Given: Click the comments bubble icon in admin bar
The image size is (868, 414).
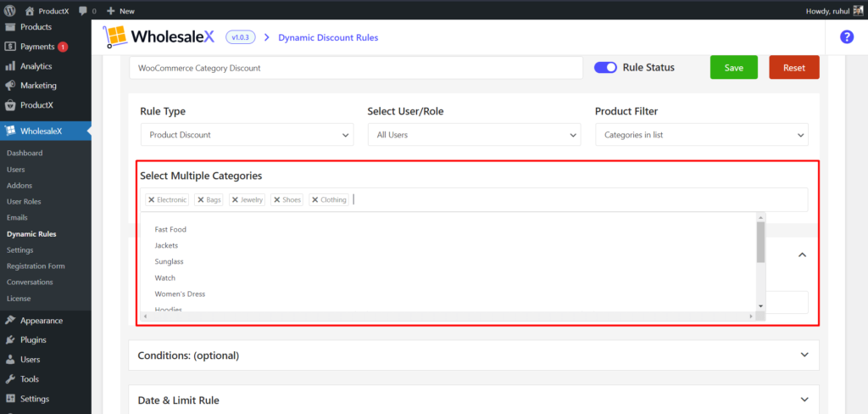Looking at the screenshot, I should 82,11.
